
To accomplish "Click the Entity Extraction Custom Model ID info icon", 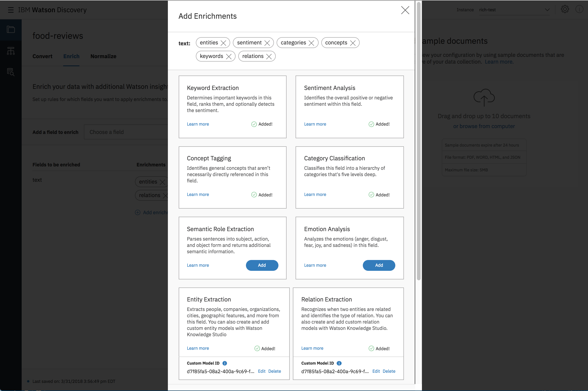I will 225,363.
